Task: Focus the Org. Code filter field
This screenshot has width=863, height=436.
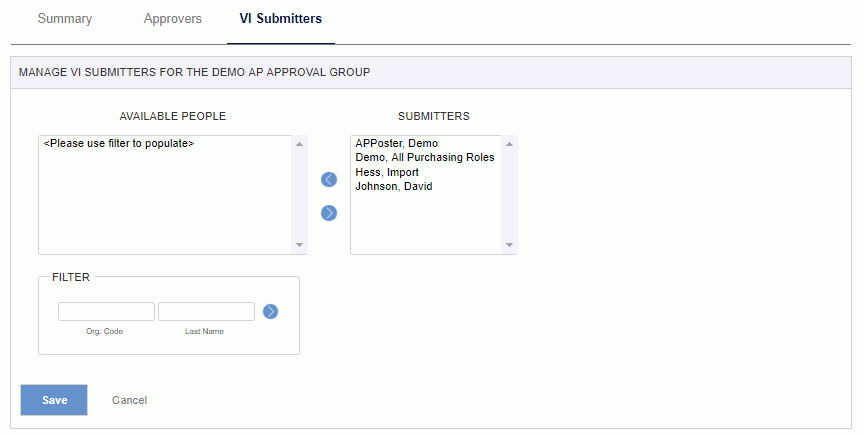Action: (106, 312)
